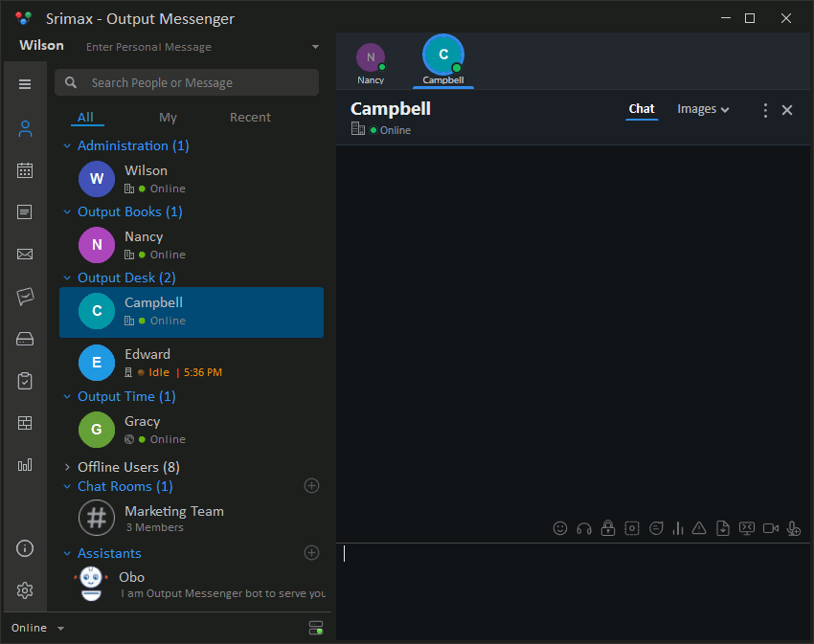The image size is (814, 644).
Task: Click the send file icon
Action: [x=723, y=528]
